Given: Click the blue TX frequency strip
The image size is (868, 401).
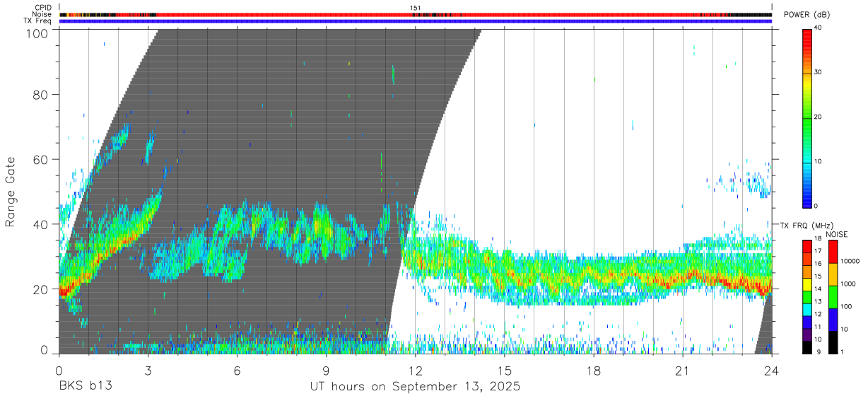Looking at the screenshot, I should pyautogui.click(x=416, y=21).
